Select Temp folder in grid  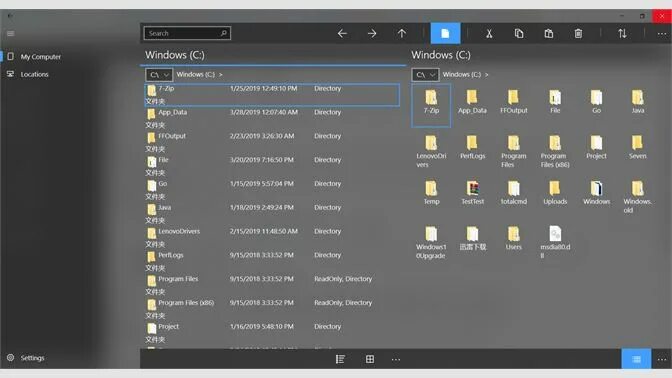[x=431, y=193]
